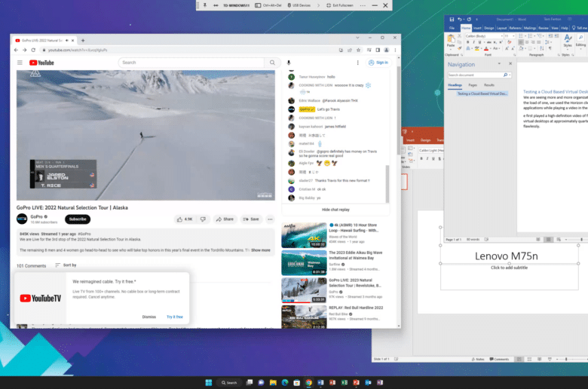Dismiss the YouTube TV promo
The height and width of the screenshot is (389, 588).
tap(149, 317)
